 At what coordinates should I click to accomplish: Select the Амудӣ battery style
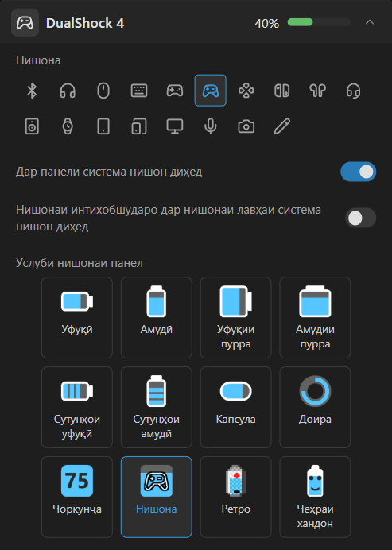tap(156, 317)
